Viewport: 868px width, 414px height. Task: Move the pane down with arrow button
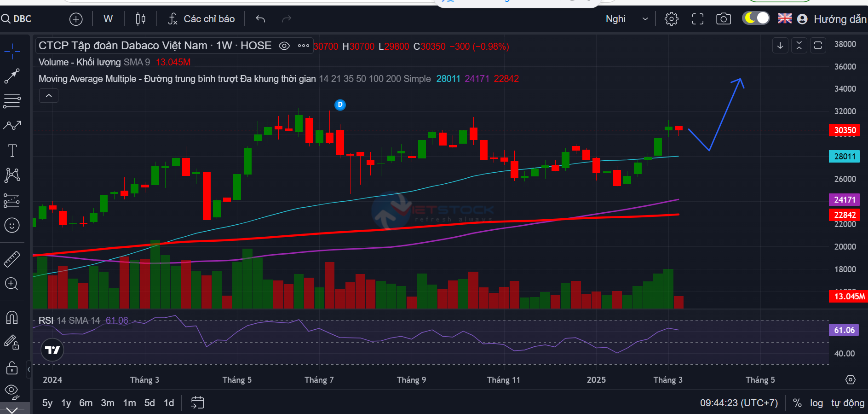pyautogui.click(x=780, y=46)
